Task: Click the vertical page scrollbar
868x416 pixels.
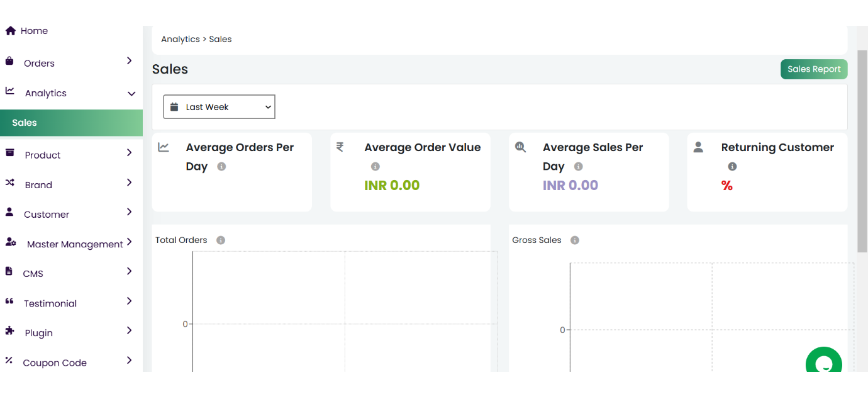Action: (862, 151)
